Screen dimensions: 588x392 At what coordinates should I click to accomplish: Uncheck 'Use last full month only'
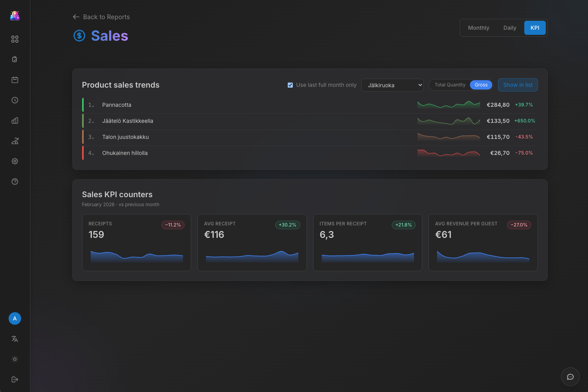pos(290,85)
